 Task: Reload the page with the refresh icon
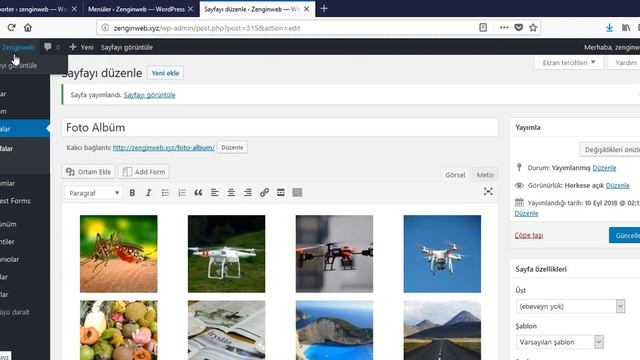(x=11, y=27)
